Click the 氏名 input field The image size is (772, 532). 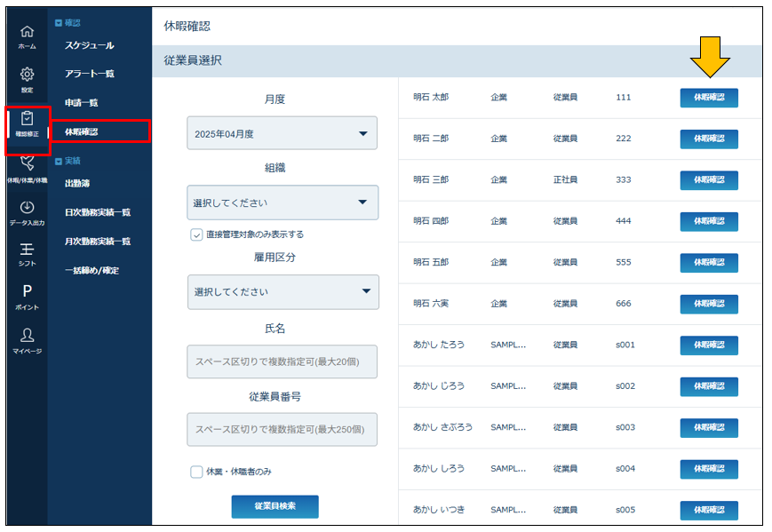tap(282, 361)
